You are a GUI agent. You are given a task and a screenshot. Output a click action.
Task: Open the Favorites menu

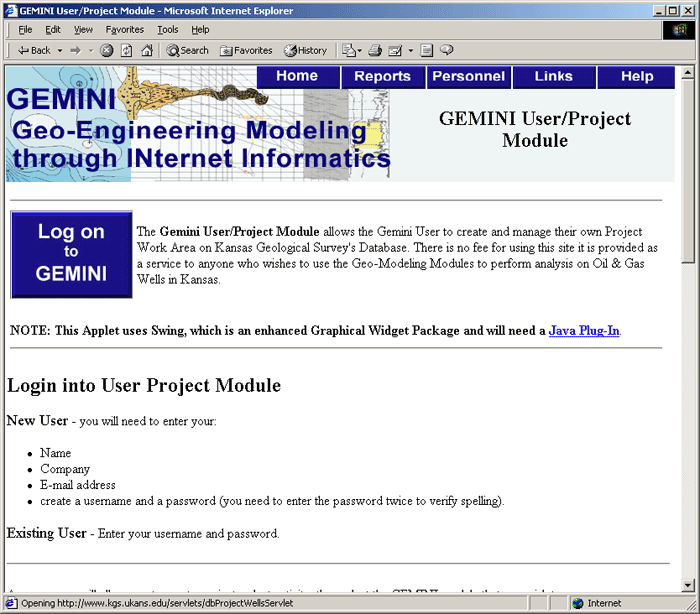click(x=125, y=29)
